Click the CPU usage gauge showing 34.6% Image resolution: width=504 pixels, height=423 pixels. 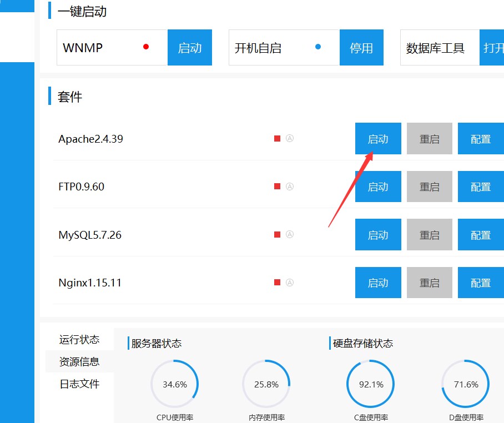pyautogui.click(x=174, y=384)
